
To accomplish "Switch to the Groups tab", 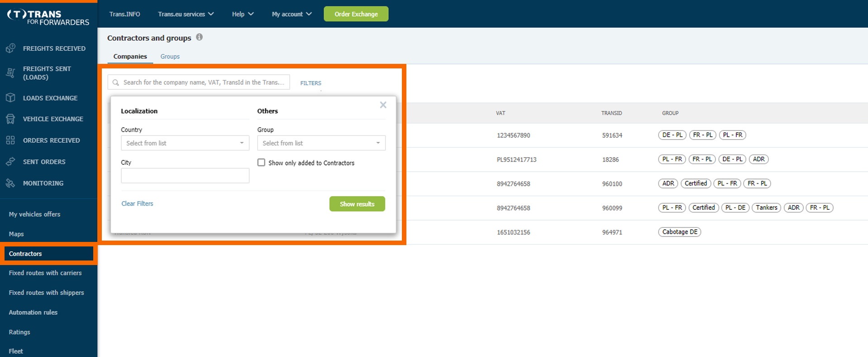I will [170, 56].
